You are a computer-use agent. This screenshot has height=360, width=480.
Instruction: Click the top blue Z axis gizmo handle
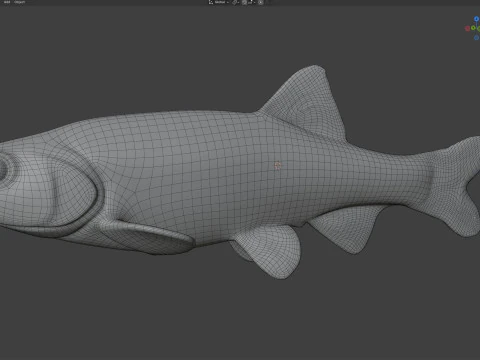click(x=476, y=19)
